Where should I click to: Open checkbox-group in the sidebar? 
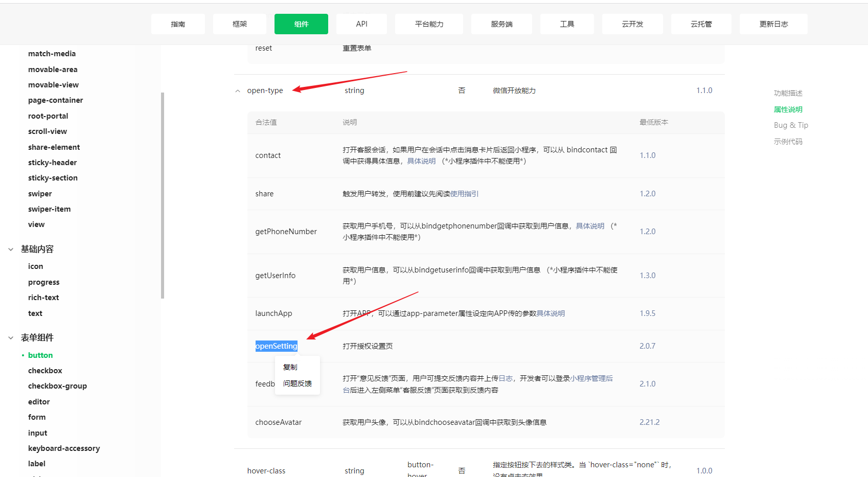[x=57, y=386]
